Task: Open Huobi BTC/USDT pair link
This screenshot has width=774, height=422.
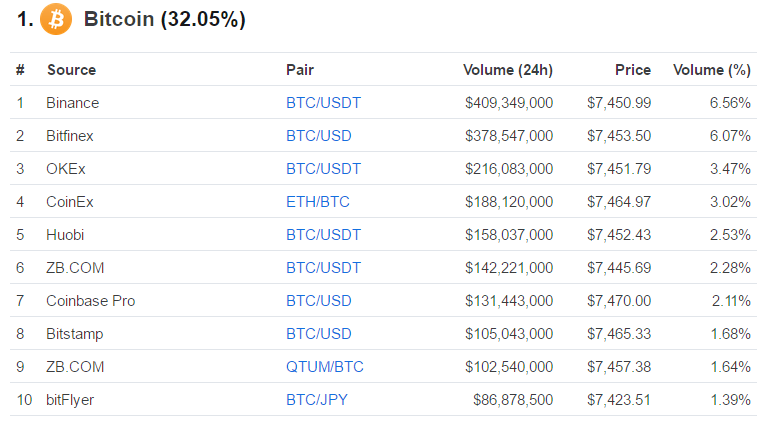Action: coord(323,235)
